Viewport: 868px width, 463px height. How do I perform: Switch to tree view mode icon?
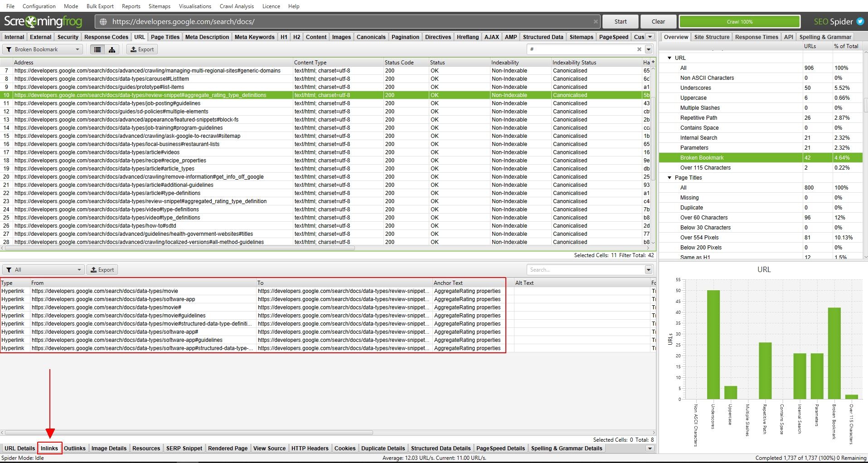[112, 49]
